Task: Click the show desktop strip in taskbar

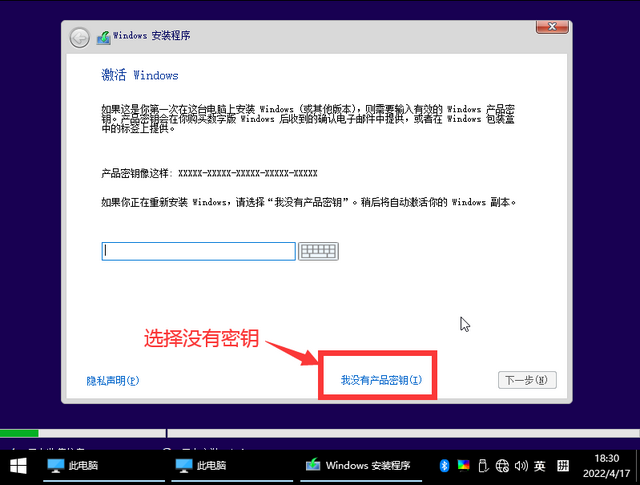Action: click(x=638, y=466)
